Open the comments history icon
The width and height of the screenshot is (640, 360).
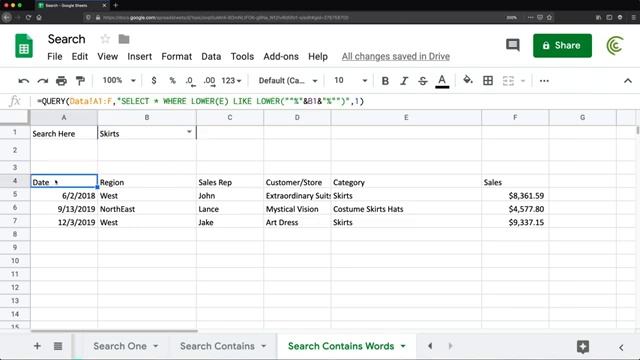pos(513,45)
